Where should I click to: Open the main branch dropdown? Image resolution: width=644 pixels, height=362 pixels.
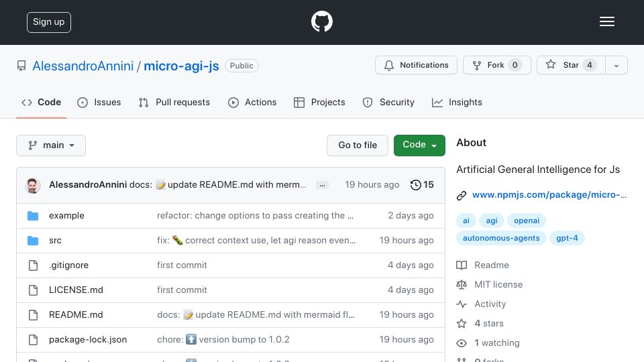(x=51, y=145)
